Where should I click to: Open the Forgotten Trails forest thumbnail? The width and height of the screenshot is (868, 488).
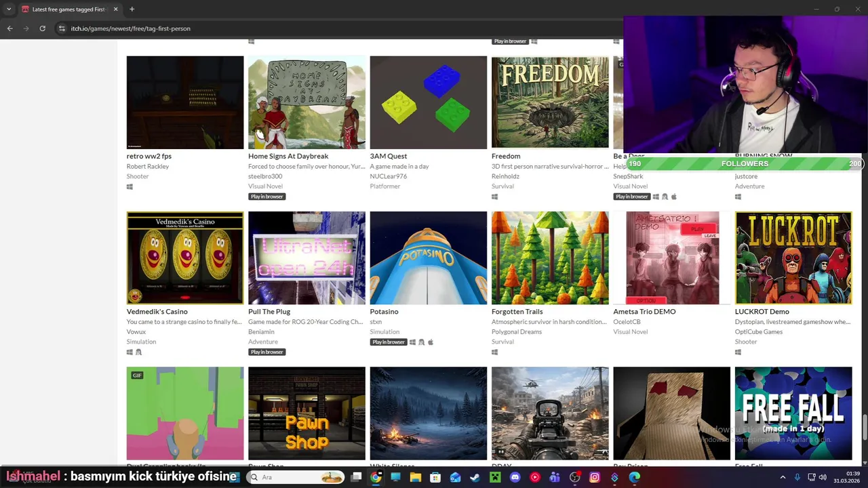[550, 258]
